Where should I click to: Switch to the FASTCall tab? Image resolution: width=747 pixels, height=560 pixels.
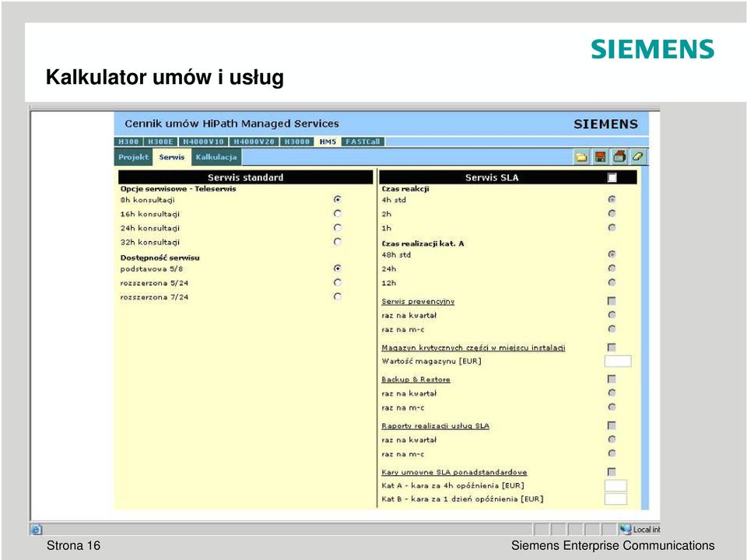(x=363, y=142)
